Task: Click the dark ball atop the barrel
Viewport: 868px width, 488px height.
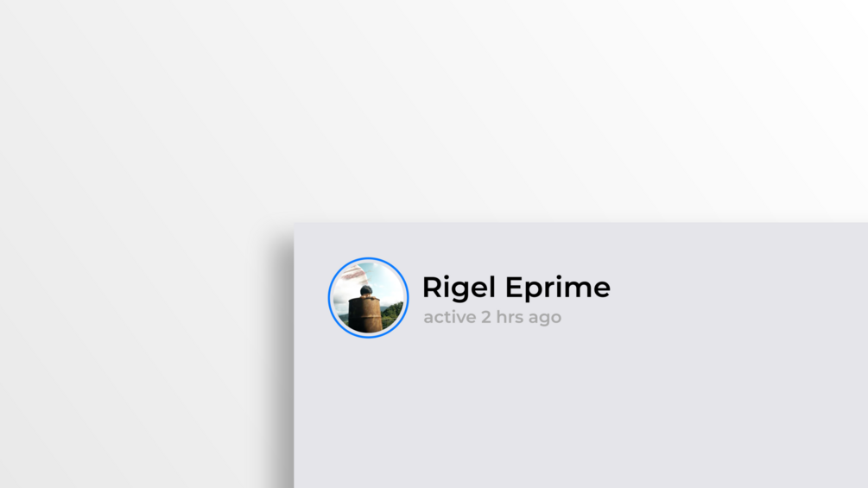Action: pos(366,290)
